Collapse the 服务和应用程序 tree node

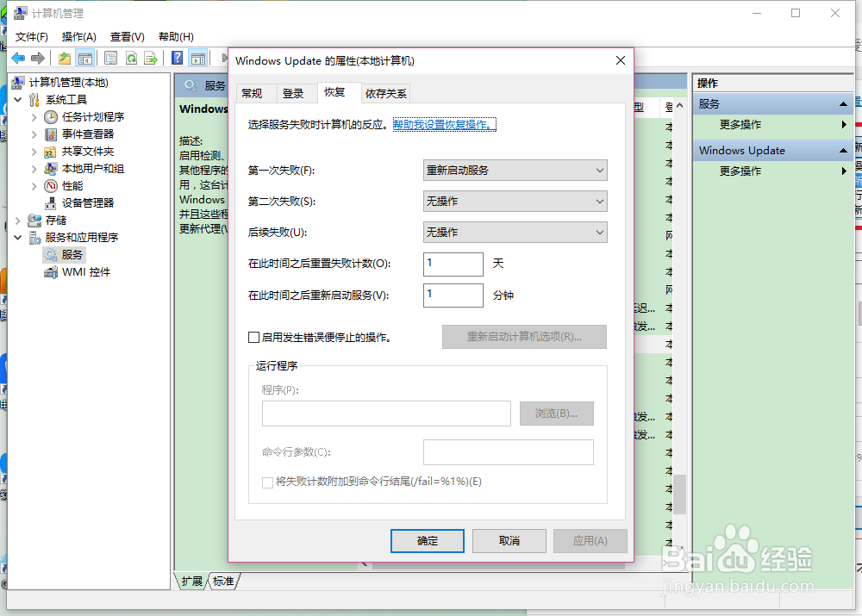click(x=17, y=238)
